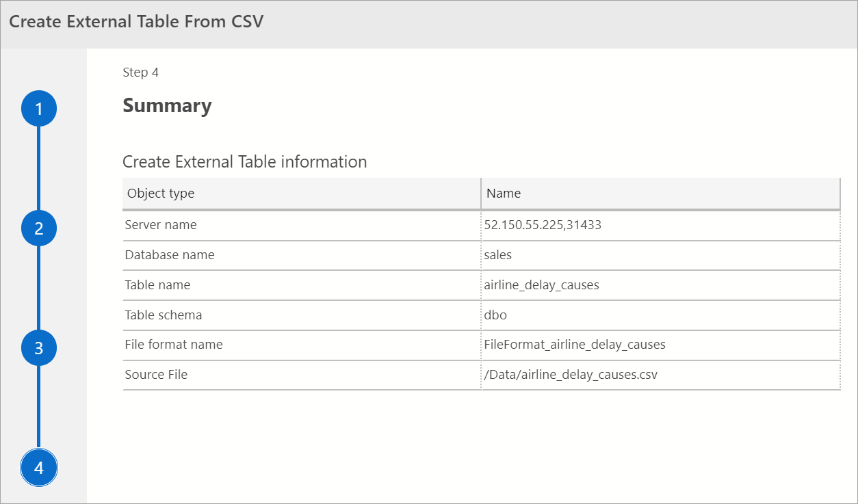Click the /Data/airline_delay_causes.csv path

point(571,375)
